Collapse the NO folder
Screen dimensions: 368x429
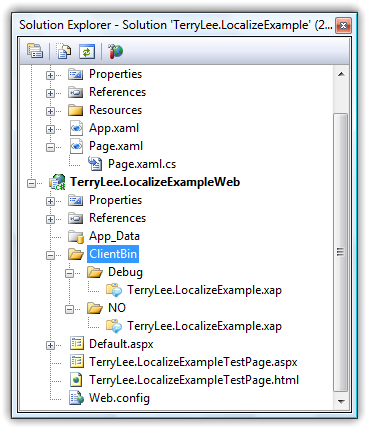coord(69,309)
